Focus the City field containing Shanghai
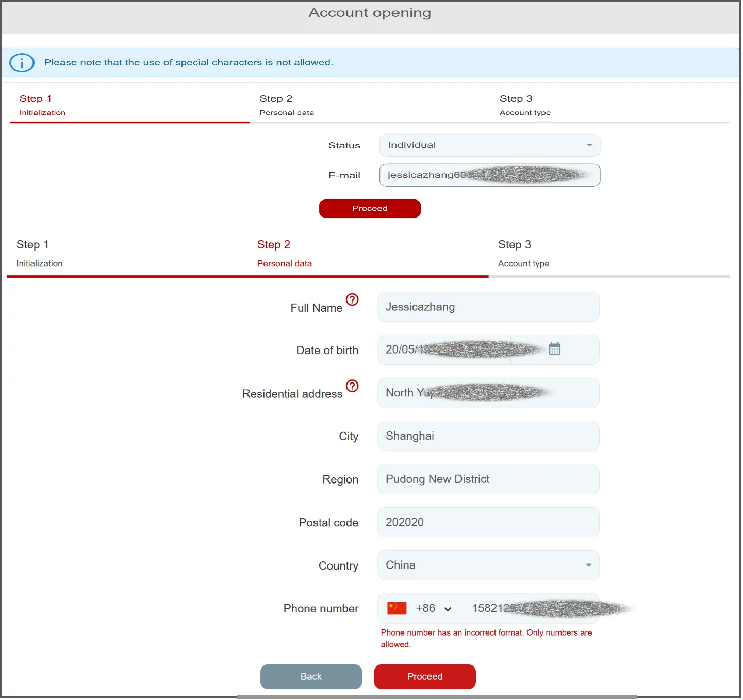Viewport: 743px width, 700px height. pos(488,436)
